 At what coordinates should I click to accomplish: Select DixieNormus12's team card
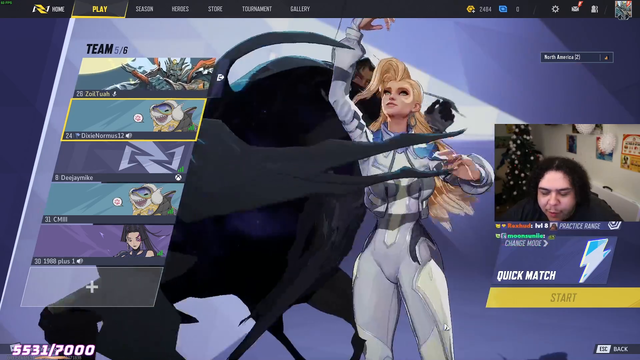click(133, 120)
